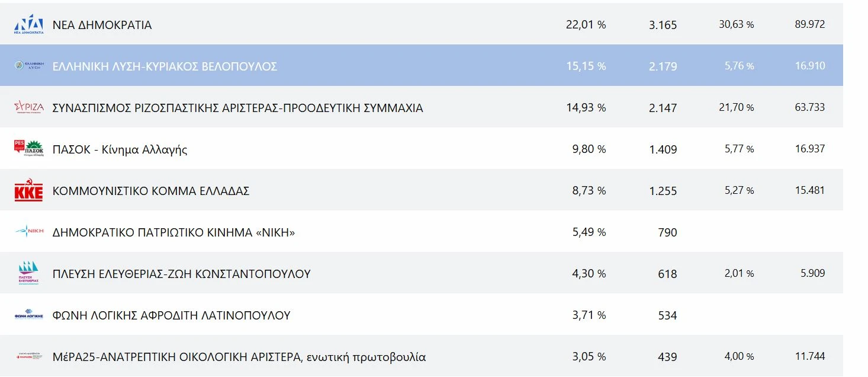Click the Foni Logikis party logo
The image size is (868, 377).
(28, 315)
